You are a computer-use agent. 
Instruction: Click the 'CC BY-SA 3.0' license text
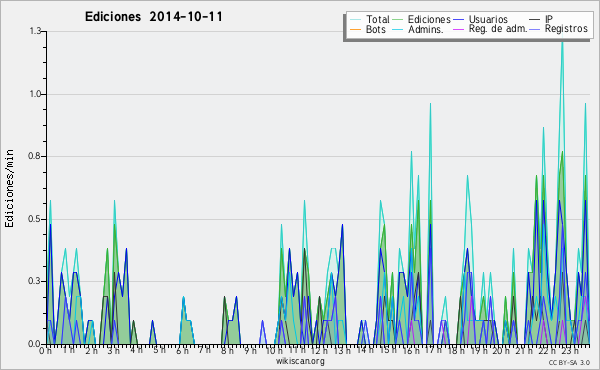tap(569, 363)
